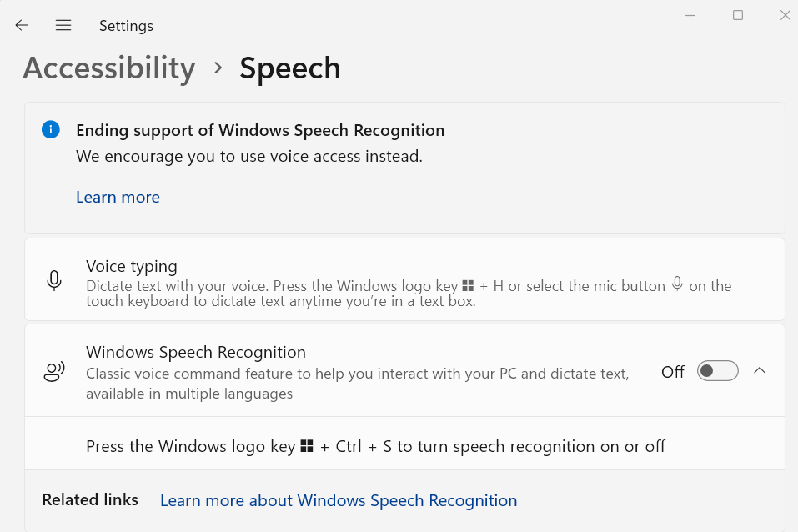Collapse the Windows Speech Recognition section
The width and height of the screenshot is (798, 532).
pyautogui.click(x=760, y=370)
